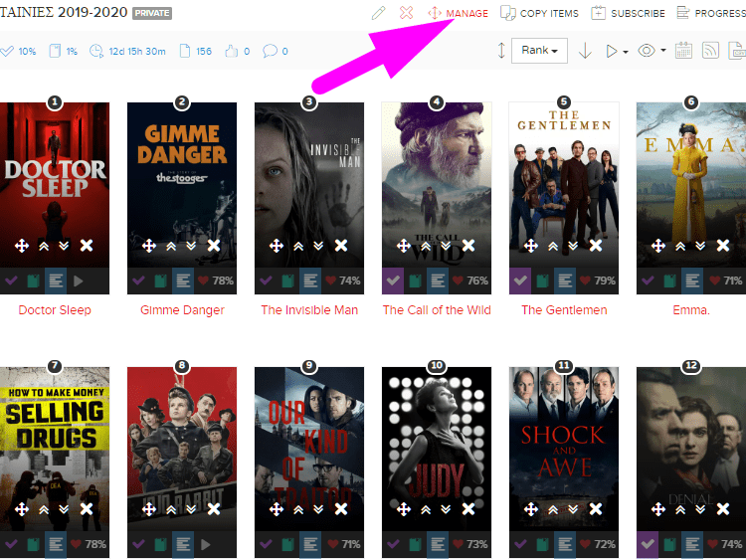Screen dimensions: 746x560
Task: Remove Shock and Awe from list
Action: point(596,509)
